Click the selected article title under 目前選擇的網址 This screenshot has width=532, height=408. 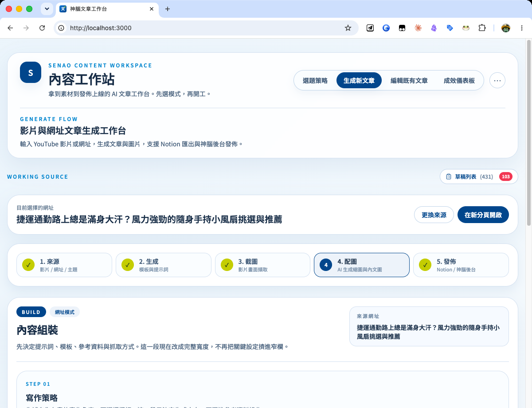(149, 219)
